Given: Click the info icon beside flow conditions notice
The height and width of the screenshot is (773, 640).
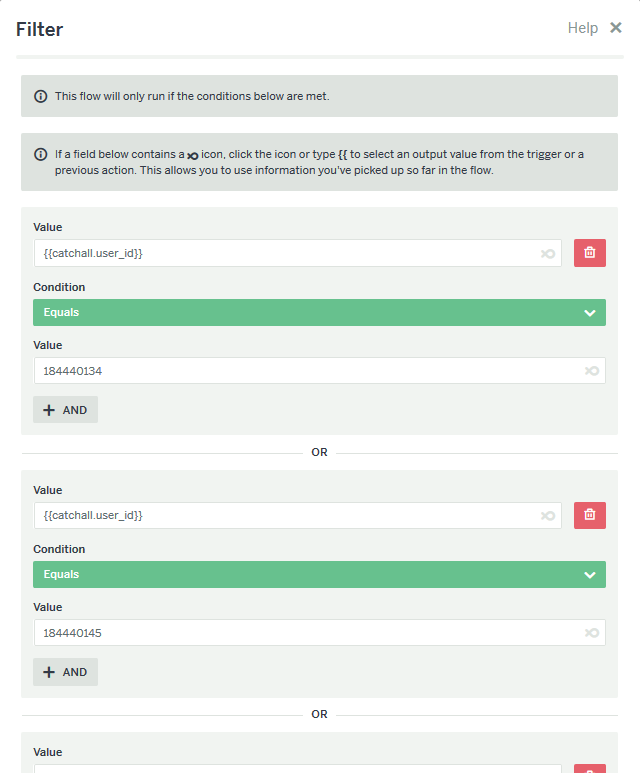Looking at the screenshot, I should (x=40, y=96).
